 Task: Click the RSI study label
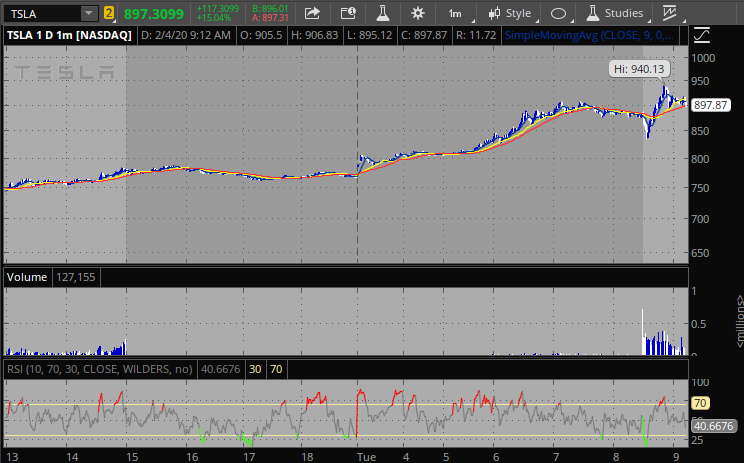click(x=100, y=369)
